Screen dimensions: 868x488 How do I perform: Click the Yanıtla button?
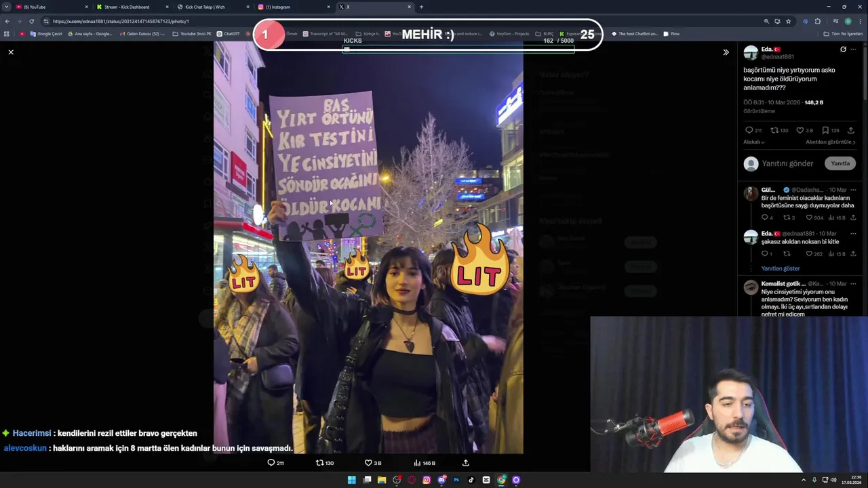point(840,163)
